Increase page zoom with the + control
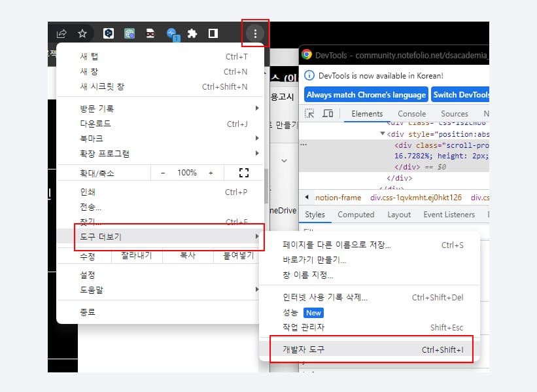537x392 pixels. coord(209,172)
